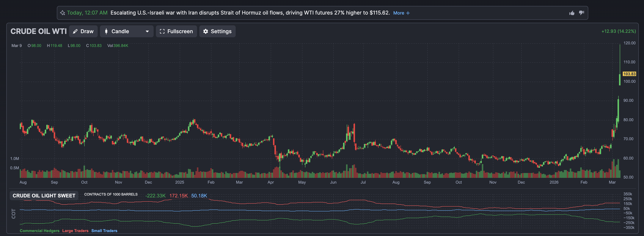The height and width of the screenshot is (236, 644).
Task: Toggle the Commercial Hedgers legend series
Action: (40, 230)
